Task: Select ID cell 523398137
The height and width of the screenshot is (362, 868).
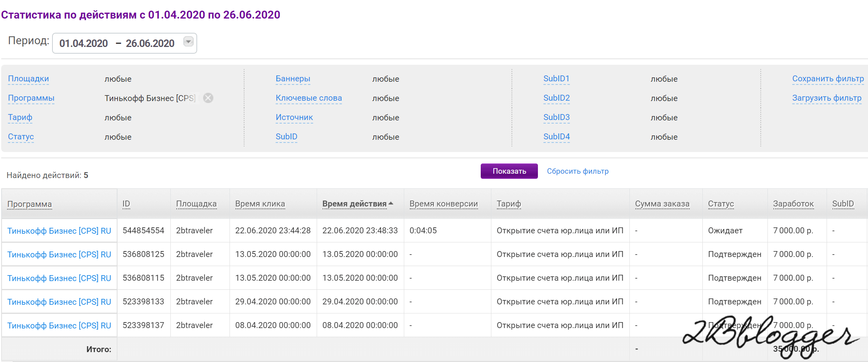Action: point(144,325)
